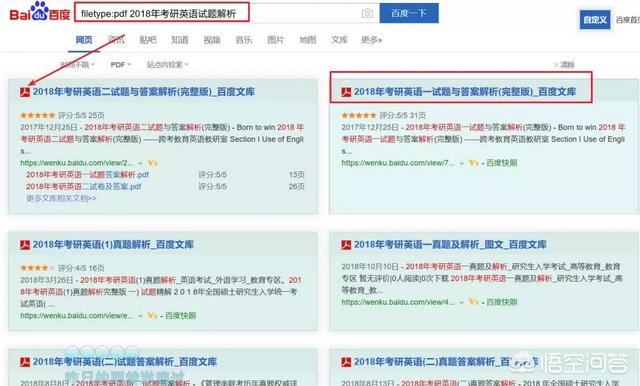The width and height of the screenshot is (640, 386).
Task: Switch to the 地图 tab
Action: click(x=308, y=40)
